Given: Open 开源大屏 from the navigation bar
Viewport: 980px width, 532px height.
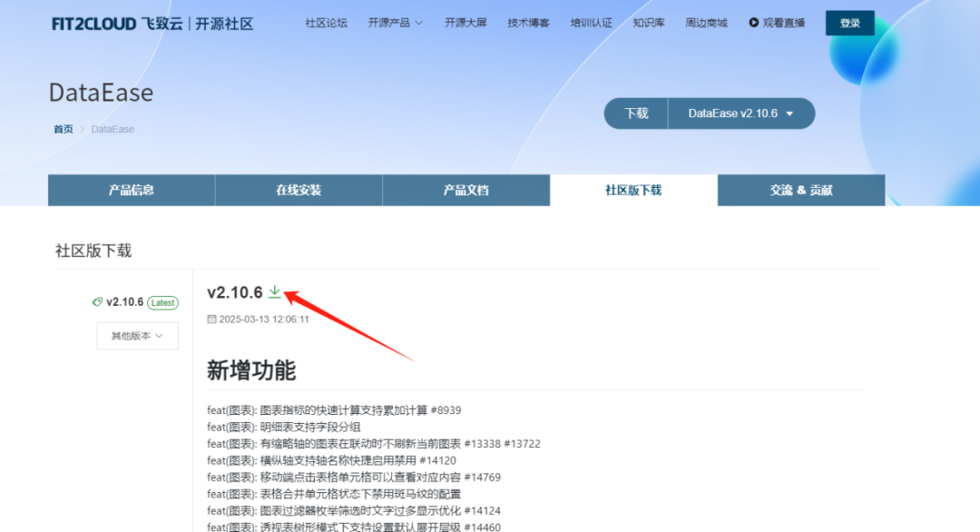Looking at the screenshot, I should click(465, 23).
